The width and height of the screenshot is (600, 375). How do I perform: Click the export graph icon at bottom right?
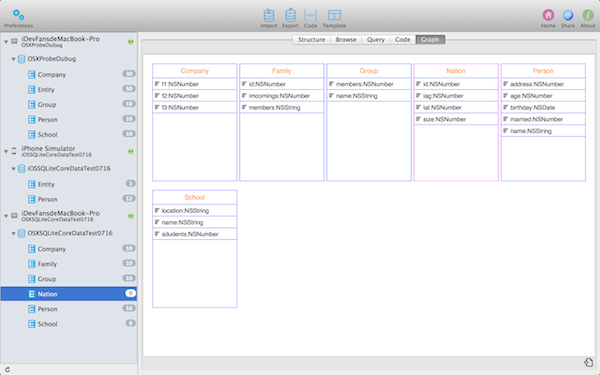pos(589,362)
